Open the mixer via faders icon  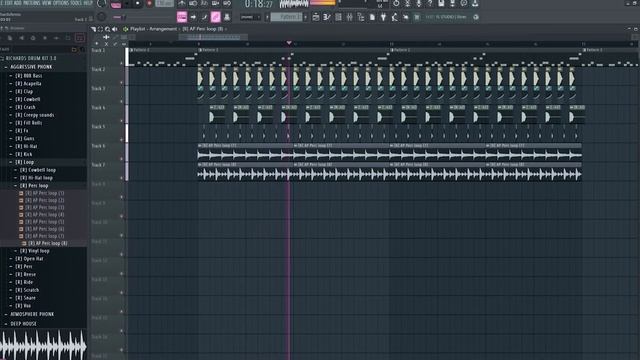point(349,17)
